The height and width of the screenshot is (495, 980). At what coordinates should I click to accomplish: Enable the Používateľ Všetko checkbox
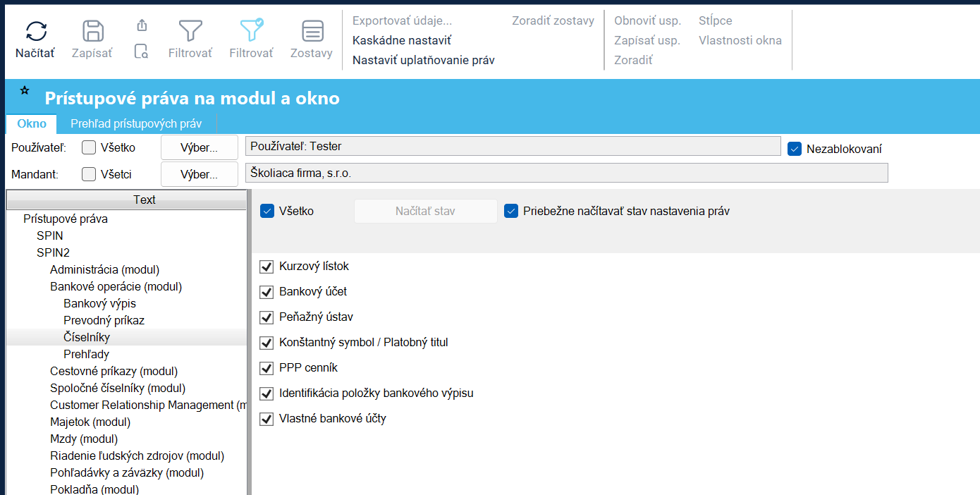(x=89, y=147)
